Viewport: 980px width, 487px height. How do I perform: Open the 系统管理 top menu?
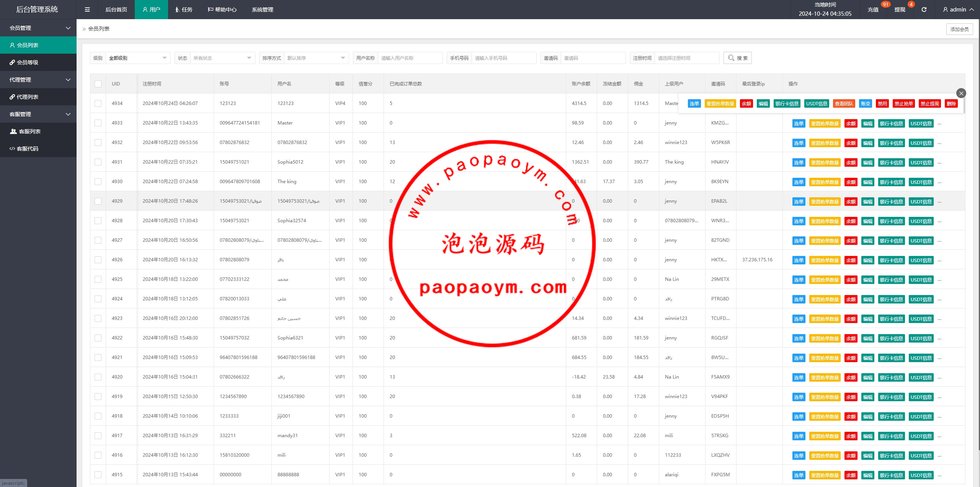pyautogui.click(x=262, y=10)
